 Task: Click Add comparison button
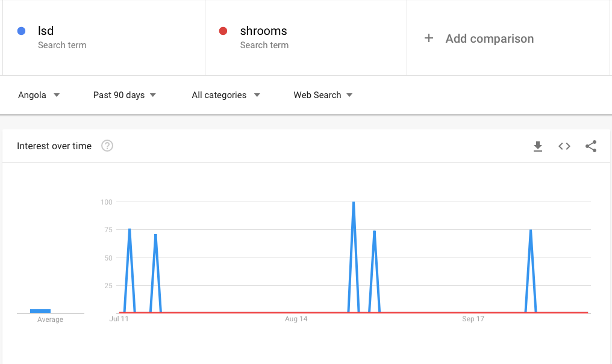click(x=489, y=39)
